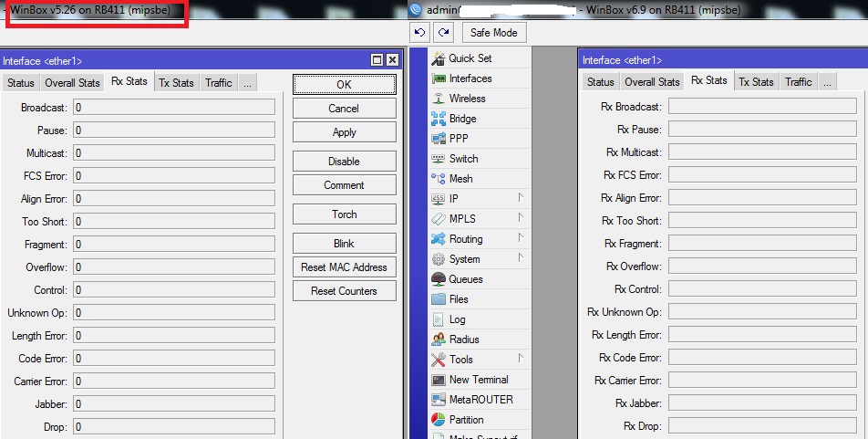Switch to Overall Stats tab in v6.9 window
Viewport: 868px width, 439px height.
pos(652,82)
